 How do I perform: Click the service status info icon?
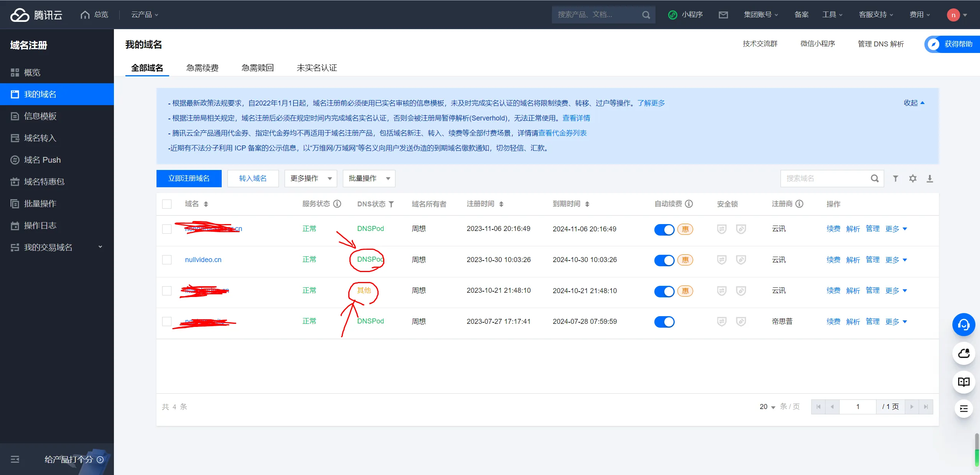coord(337,204)
